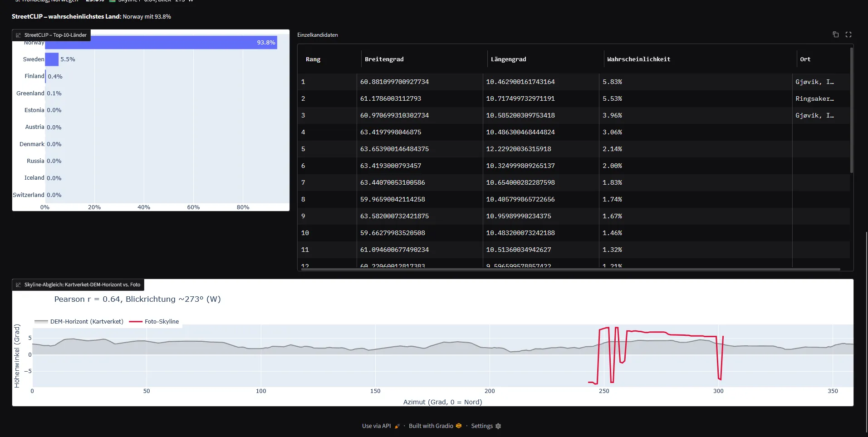Sort table by Längengrad column header
The image size is (868, 437).
pyautogui.click(x=509, y=59)
